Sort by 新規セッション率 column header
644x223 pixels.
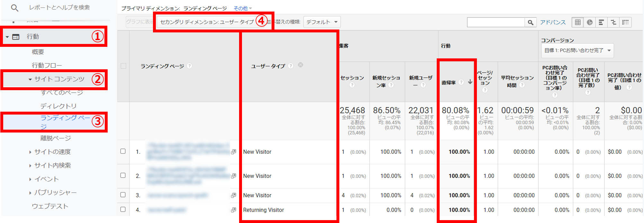[x=386, y=81]
